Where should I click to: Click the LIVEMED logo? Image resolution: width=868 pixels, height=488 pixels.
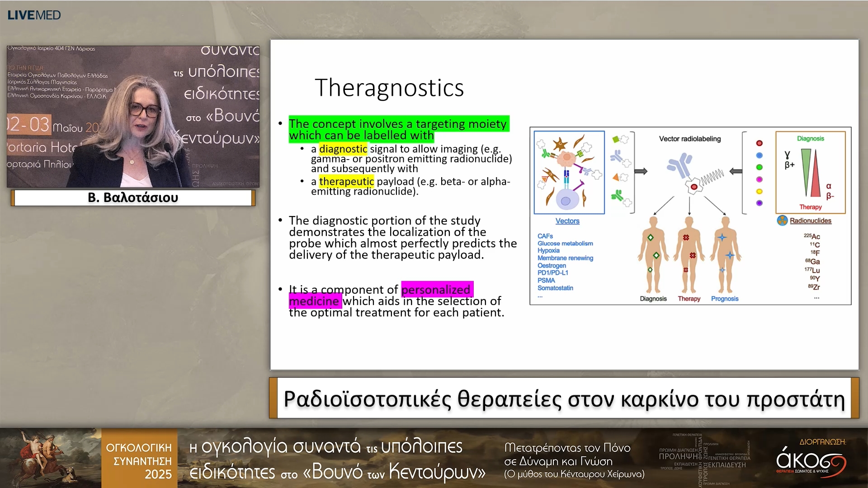(x=34, y=15)
